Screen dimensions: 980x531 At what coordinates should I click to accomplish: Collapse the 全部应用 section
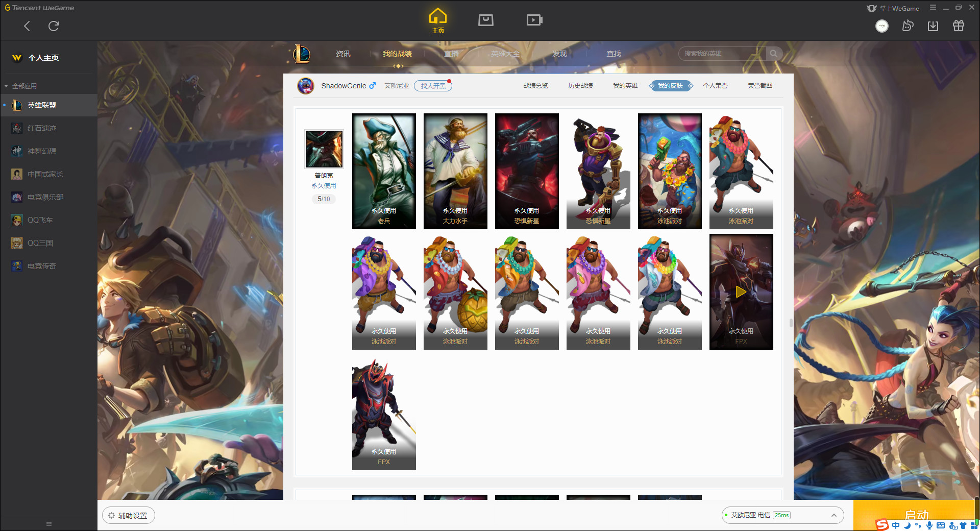click(20, 86)
